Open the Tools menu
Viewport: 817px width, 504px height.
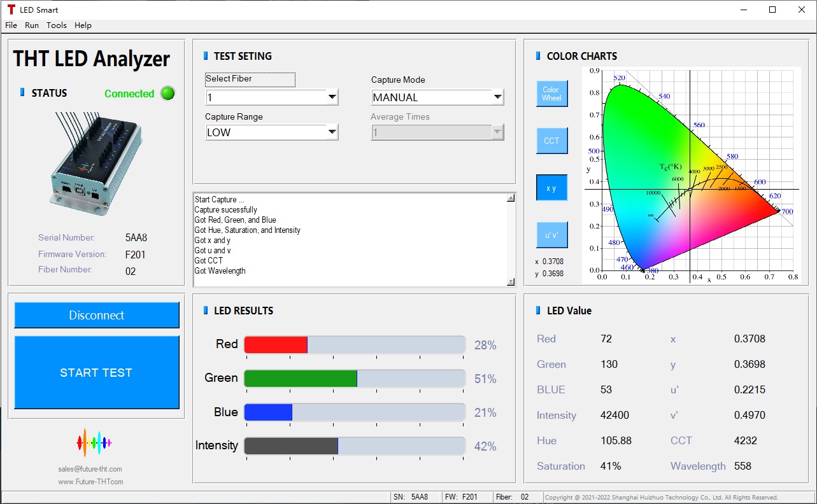(57, 25)
